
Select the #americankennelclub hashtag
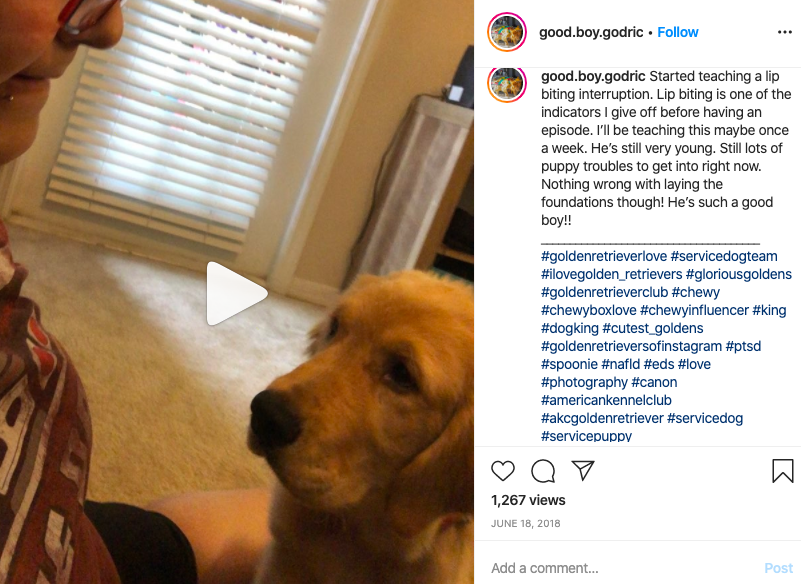[606, 400]
